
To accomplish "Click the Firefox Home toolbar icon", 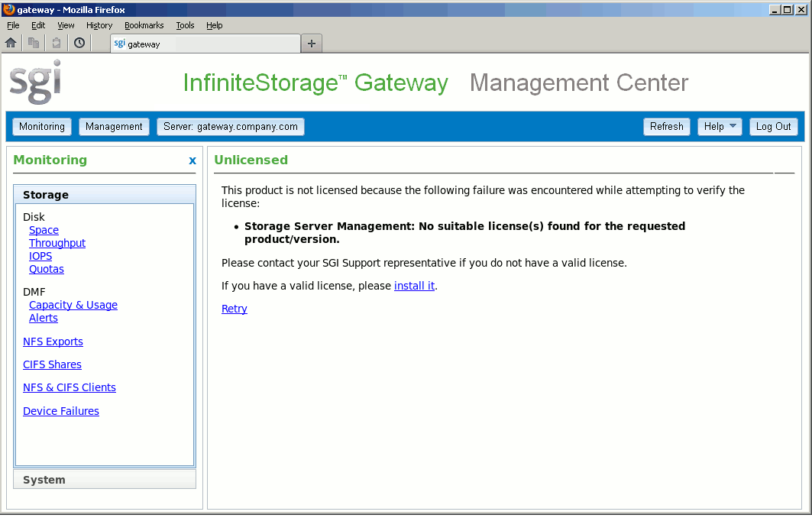I will [x=11, y=43].
